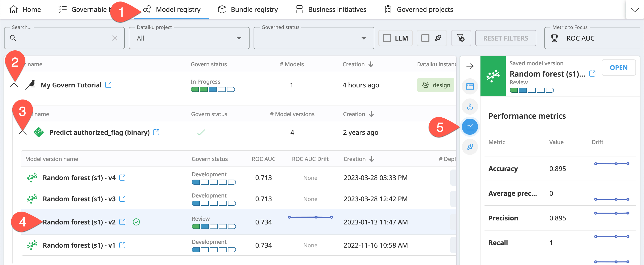Click inside the Search field
The height and width of the screenshot is (265, 644).
(64, 38)
